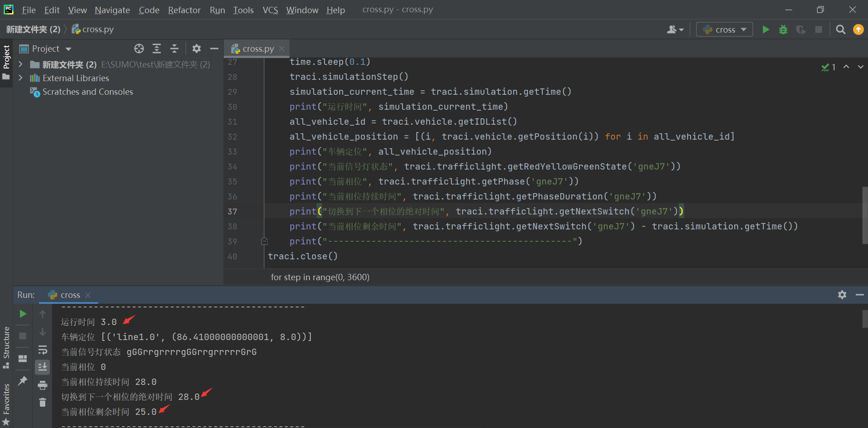Collapse all items in Project panel

coord(174,49)
